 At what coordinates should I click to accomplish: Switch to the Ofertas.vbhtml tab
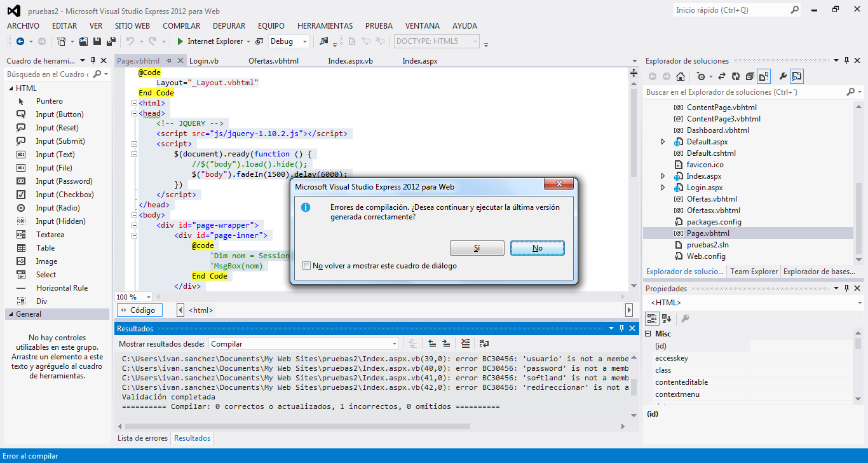point(273,61)
